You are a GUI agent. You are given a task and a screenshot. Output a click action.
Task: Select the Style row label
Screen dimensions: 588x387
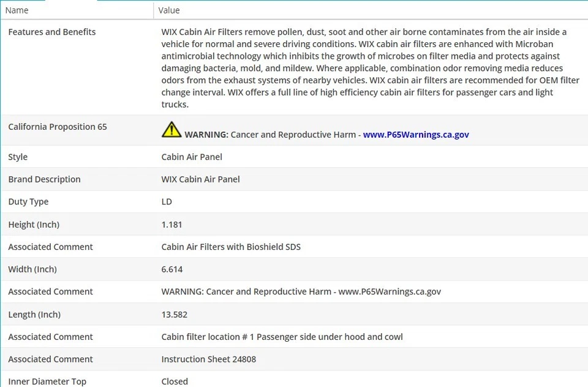18,157
